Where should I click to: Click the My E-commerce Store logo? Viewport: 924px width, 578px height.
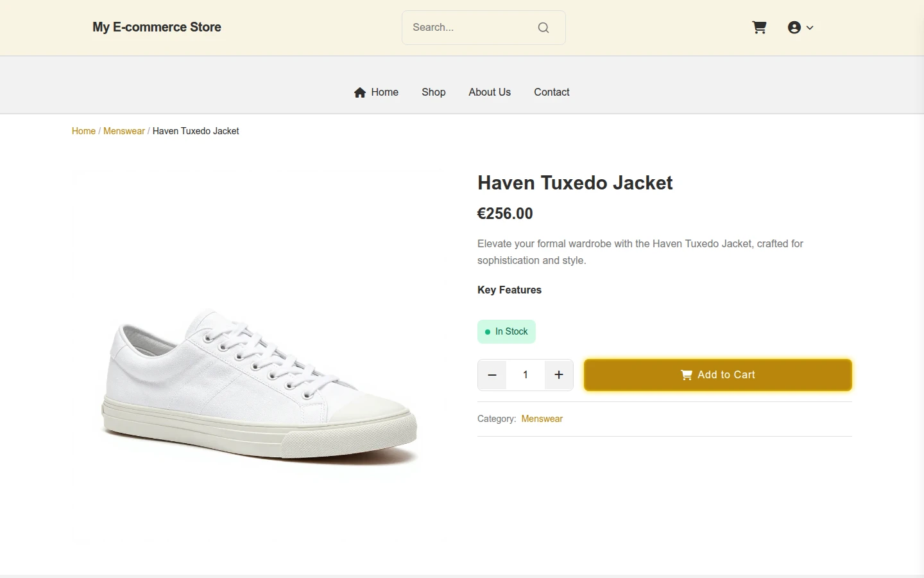[x=157, y=27]
